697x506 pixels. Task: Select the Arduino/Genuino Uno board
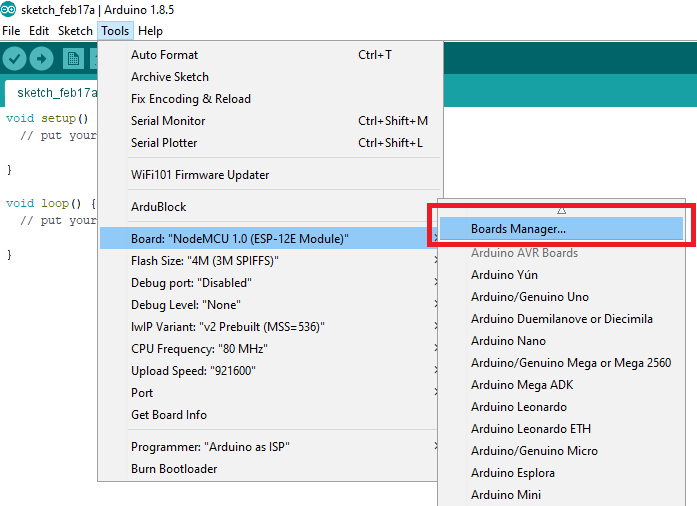561,297
